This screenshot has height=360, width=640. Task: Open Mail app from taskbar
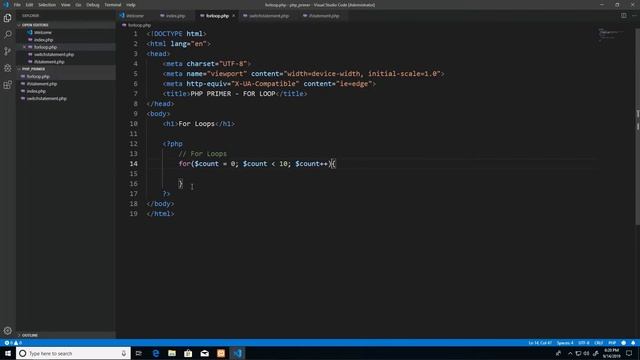[204, 353]
